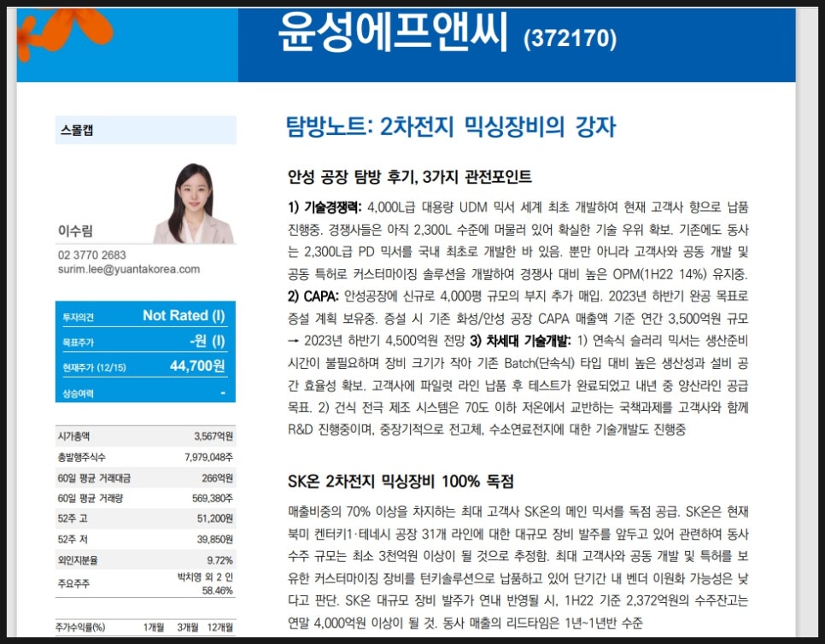825x644 pixels.
Task: Click the 52주 저 label
Action: (x=73, y=539)
